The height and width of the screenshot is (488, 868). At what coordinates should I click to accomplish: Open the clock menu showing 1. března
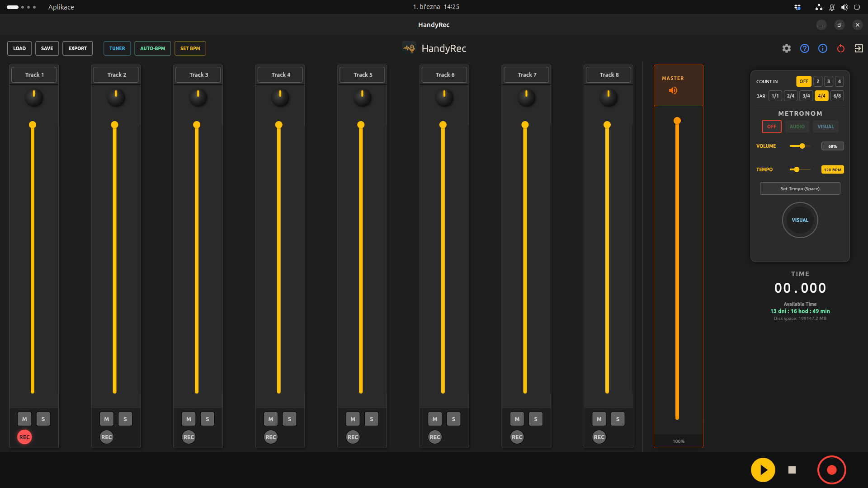click(x=435, y=7)
